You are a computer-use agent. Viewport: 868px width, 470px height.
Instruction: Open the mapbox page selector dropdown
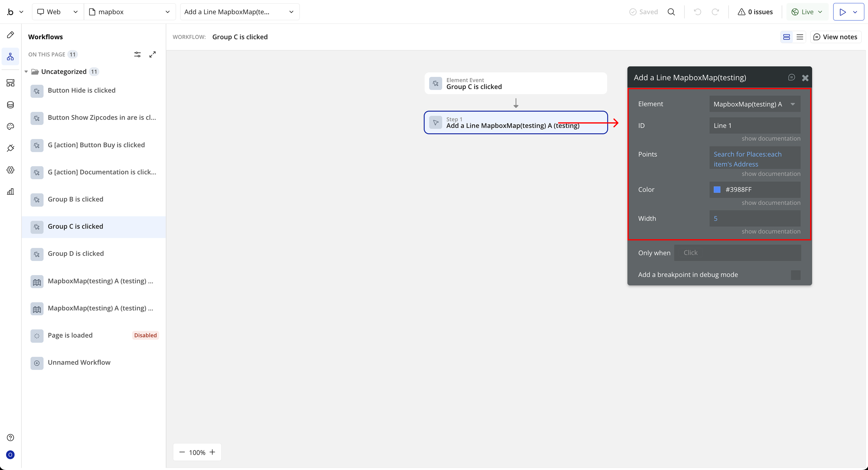[x=129, y=12]
